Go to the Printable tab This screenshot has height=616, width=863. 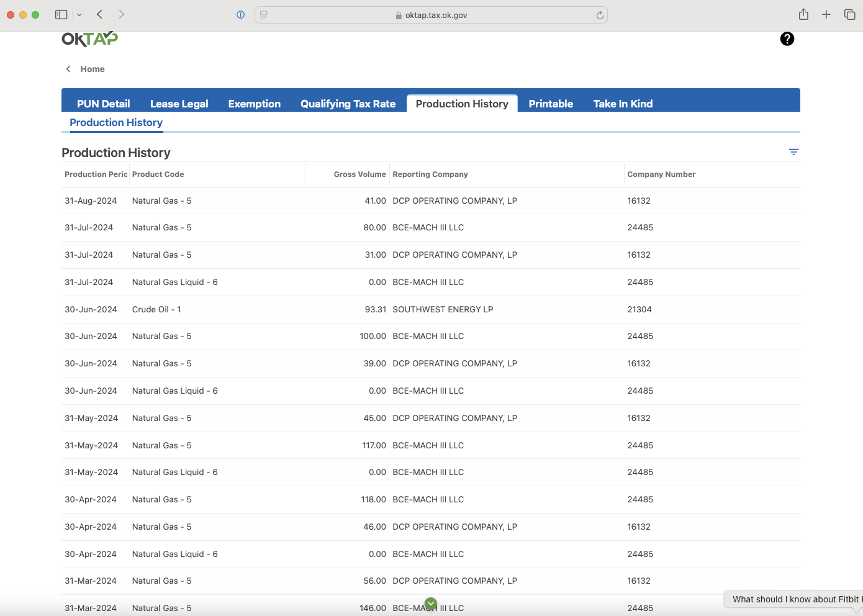tap(551, 104)
